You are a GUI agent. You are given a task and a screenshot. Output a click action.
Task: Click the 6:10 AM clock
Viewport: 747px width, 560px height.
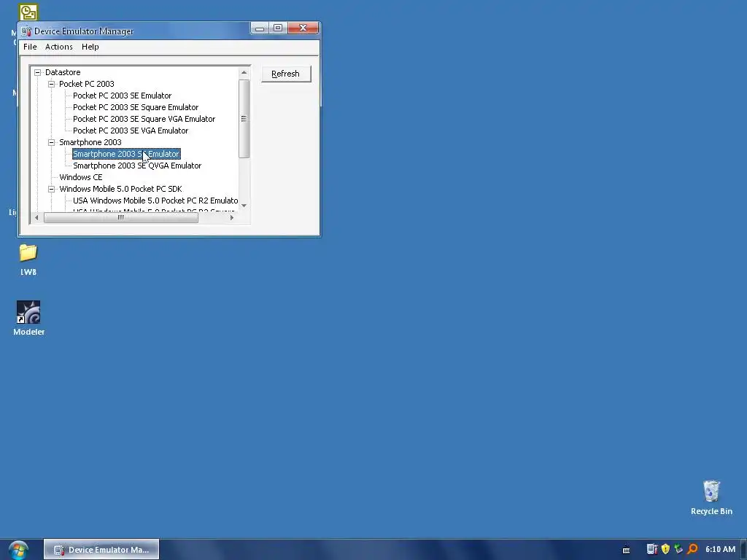720,550
